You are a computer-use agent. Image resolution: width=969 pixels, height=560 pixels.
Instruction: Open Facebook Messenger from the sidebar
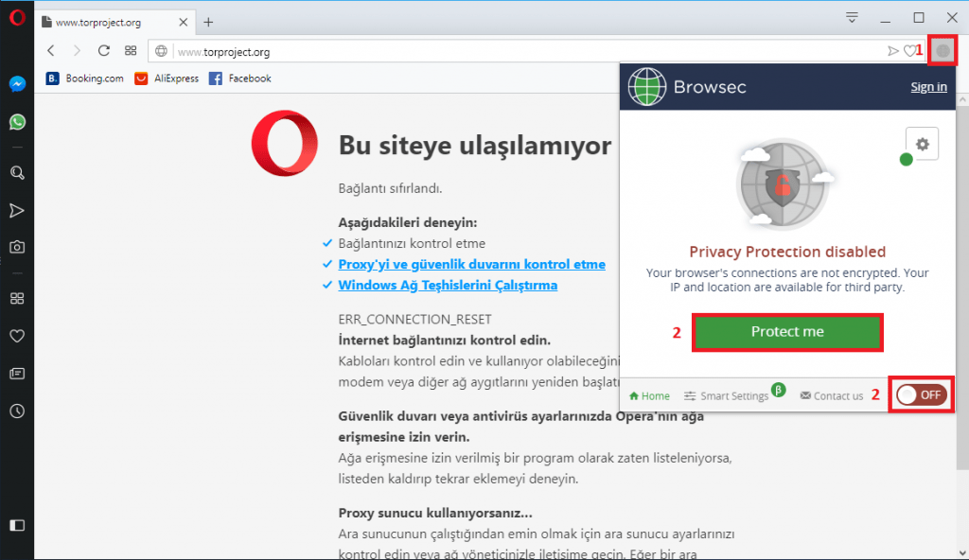[17, 85]
